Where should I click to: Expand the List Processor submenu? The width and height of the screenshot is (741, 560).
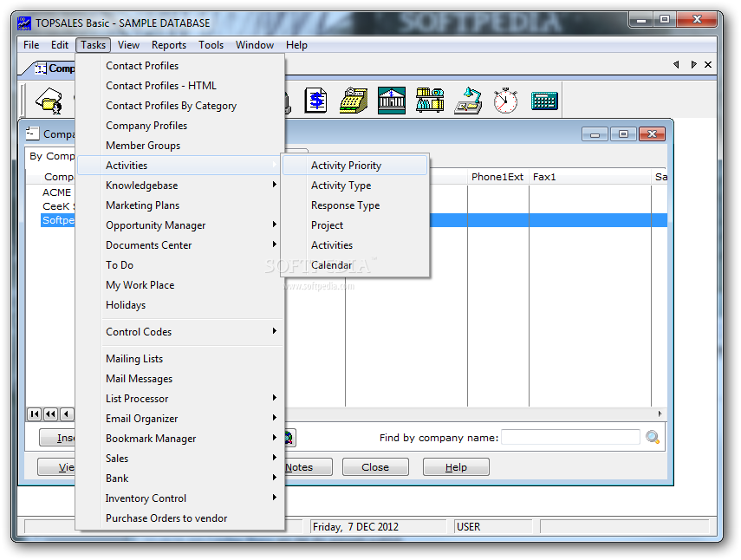(x=274, y=397)
